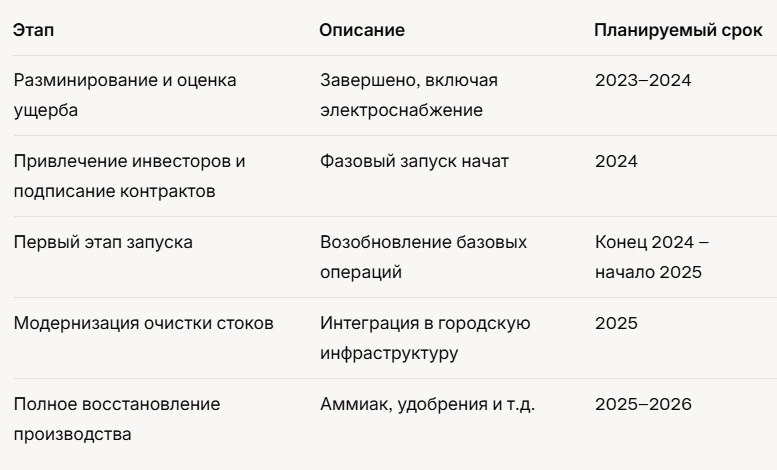Screen dimensions: 777x470
Task: Click the 'Планируемый срок' column header
Action: (678, 30)
